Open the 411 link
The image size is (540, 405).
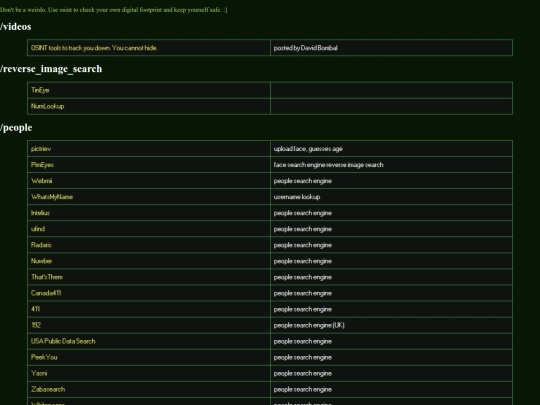pyautogui.click(x=35, y=309)
